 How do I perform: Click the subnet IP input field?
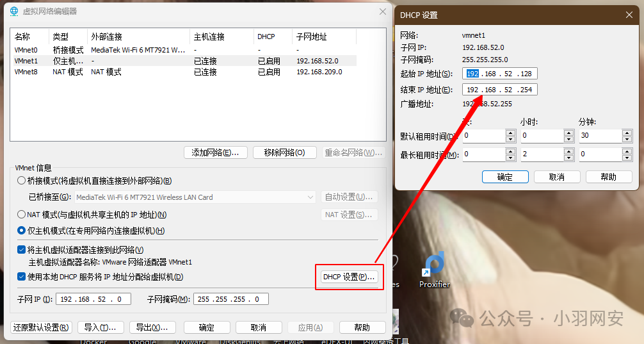point(93,299)
